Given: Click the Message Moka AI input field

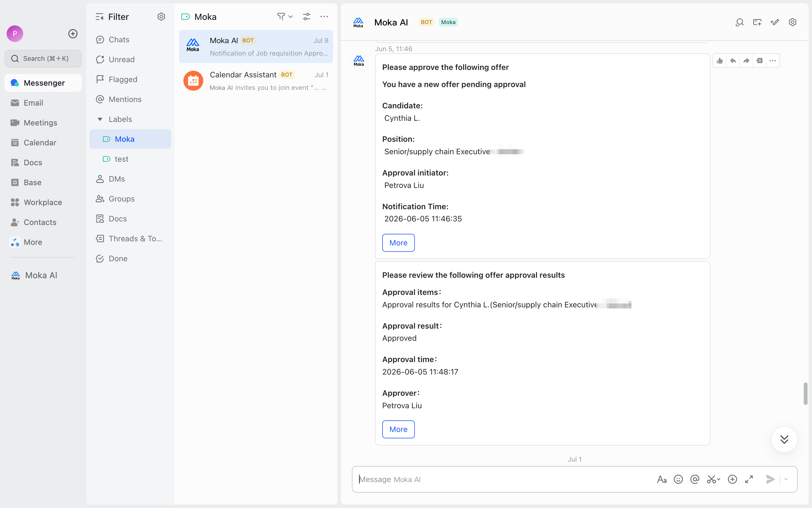Looking at the screenshot, I should (x=503, y=480).
